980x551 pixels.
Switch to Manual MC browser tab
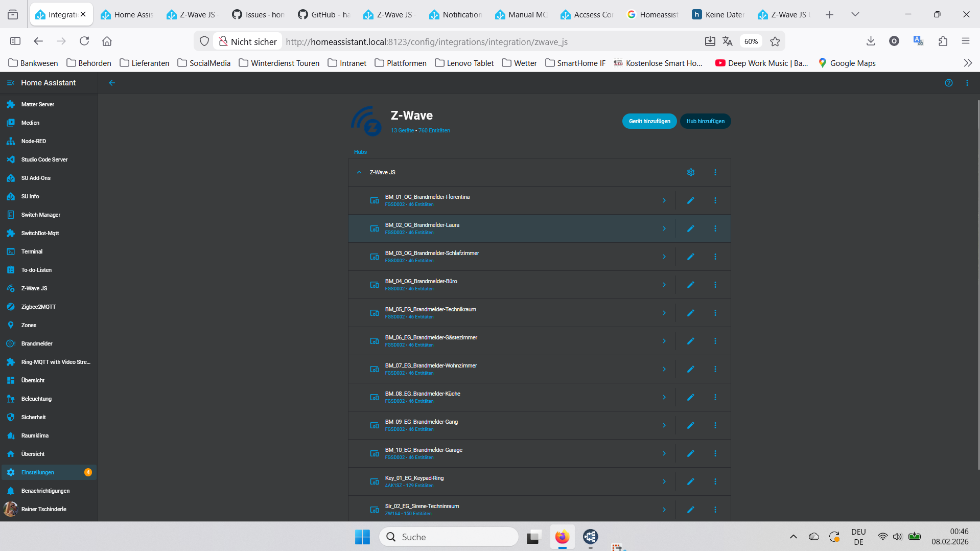click(521, 14)
